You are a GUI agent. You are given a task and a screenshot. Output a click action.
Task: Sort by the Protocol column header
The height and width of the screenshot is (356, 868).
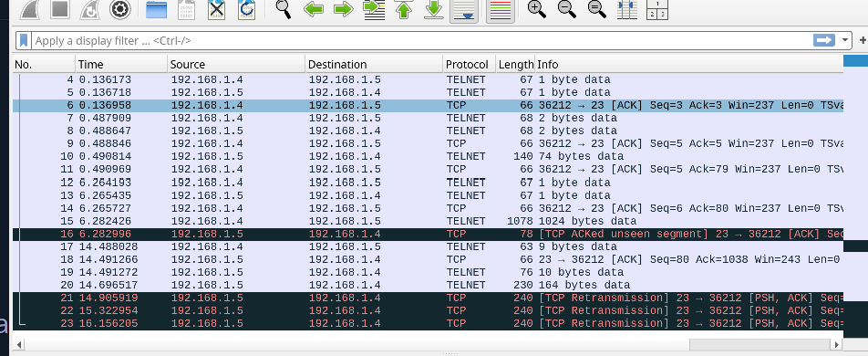[x=470, y=64]
